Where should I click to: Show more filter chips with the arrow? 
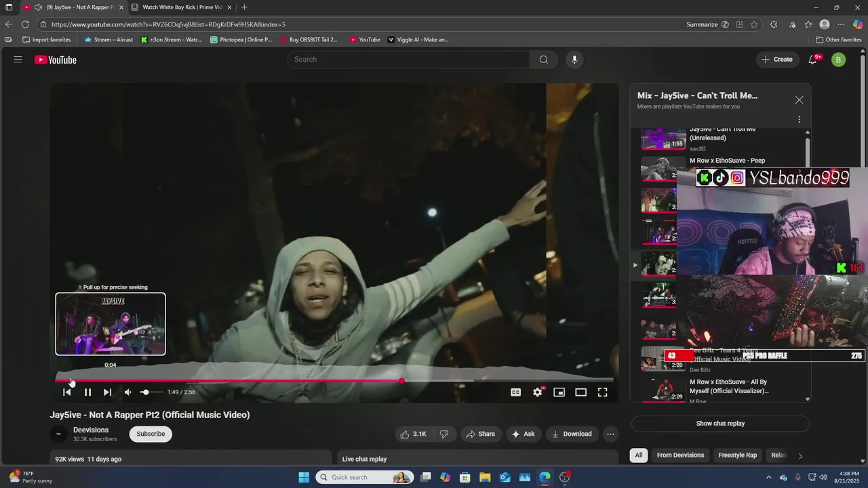(800, 456)
